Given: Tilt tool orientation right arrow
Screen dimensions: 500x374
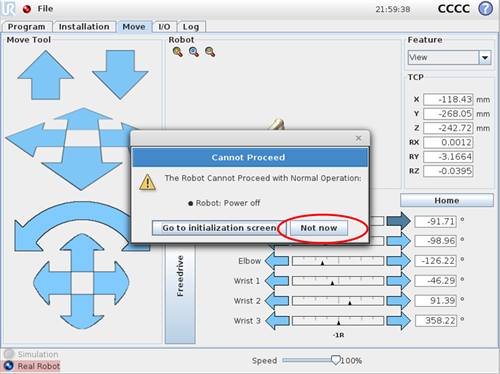Looking at the screenshot, I should (x=112, y=283).
